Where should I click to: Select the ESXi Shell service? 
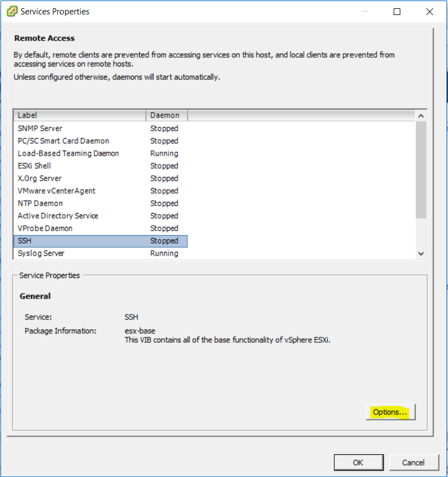tap(100, 166)
